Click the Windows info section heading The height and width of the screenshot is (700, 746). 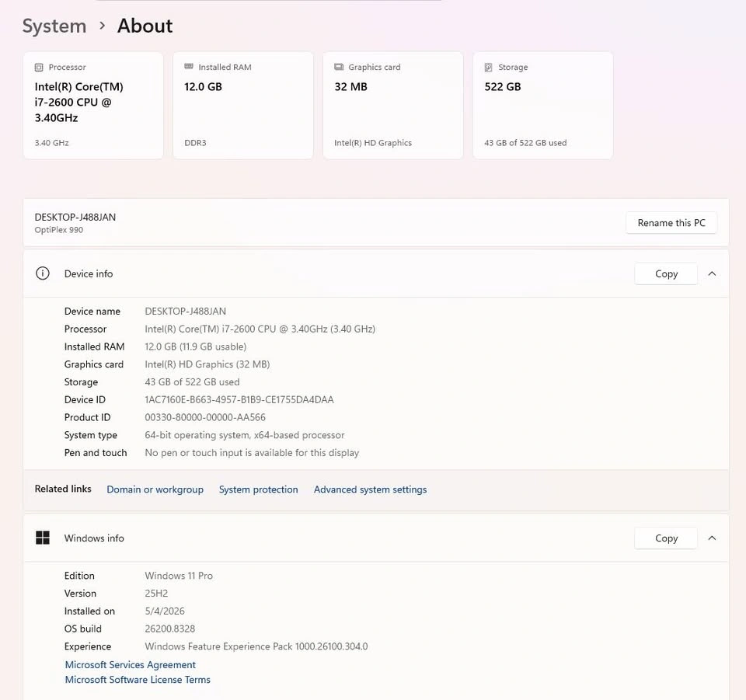(94, 538)
